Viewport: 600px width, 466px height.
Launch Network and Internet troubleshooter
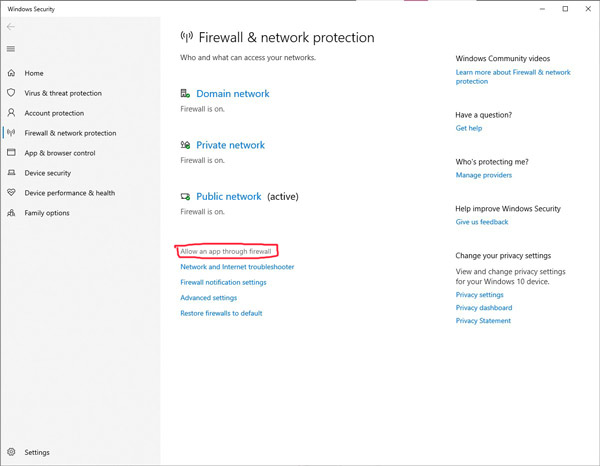(237, 267)
